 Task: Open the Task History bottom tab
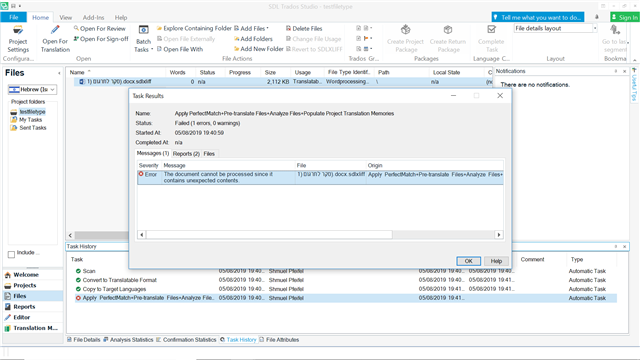click(x=238, y=340)
